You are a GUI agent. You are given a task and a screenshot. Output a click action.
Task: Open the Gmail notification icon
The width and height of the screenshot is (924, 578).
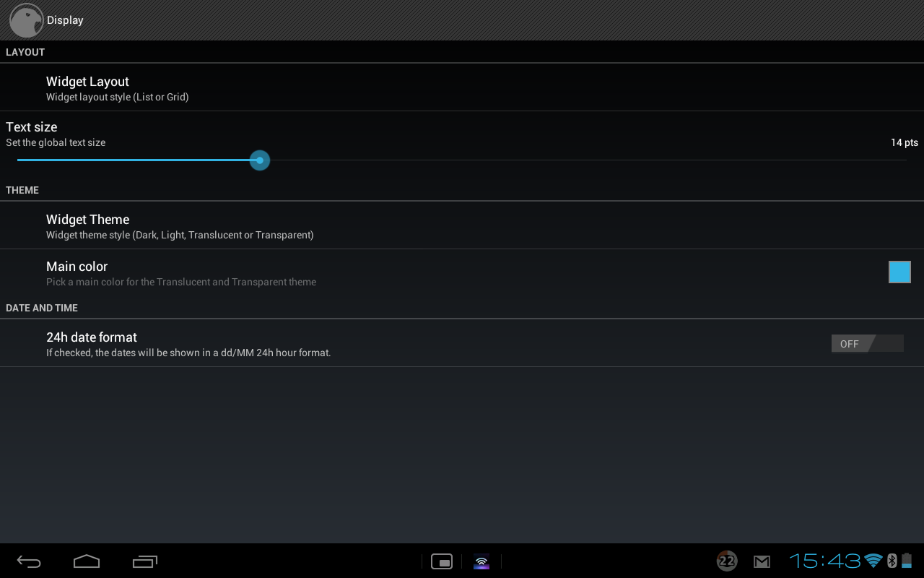[762, 561]
